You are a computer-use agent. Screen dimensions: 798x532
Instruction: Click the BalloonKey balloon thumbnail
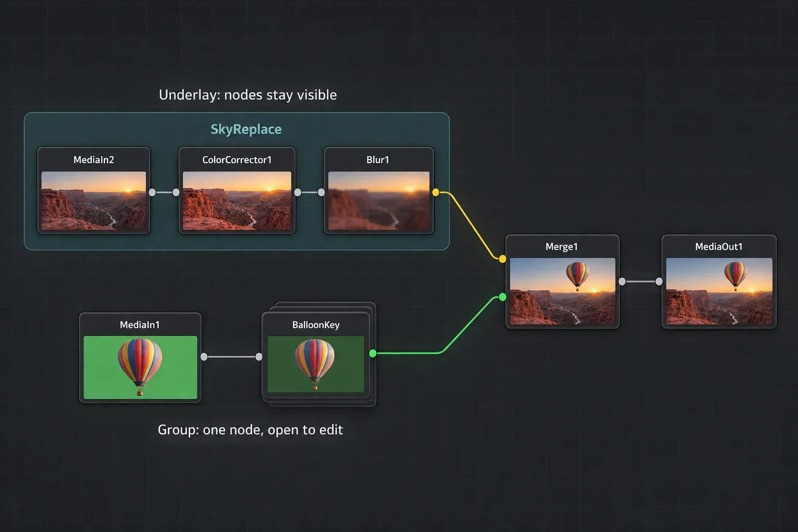click(x=316, y=364)
